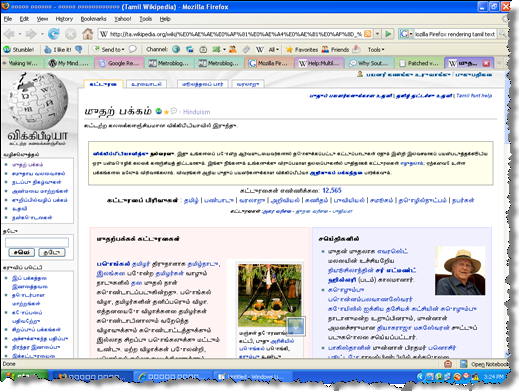Switch to the Patched v... tab

[x=419, y=63]
